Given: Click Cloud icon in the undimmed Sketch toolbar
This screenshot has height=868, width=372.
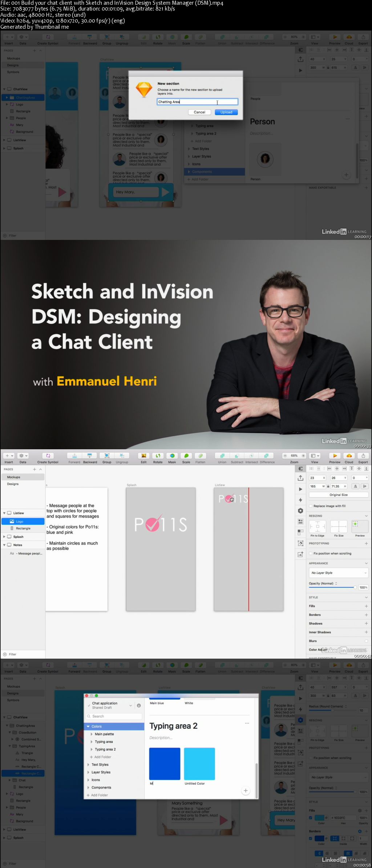Looking at the screenshot, I should click(349, 455).
